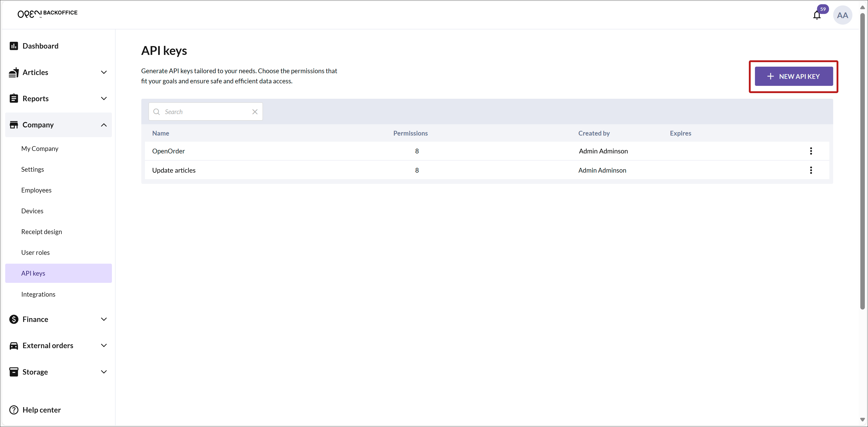This screenshot has height=427, width=868.
Task: Click the Permissions column header
Action: click(x=410, y=133)
